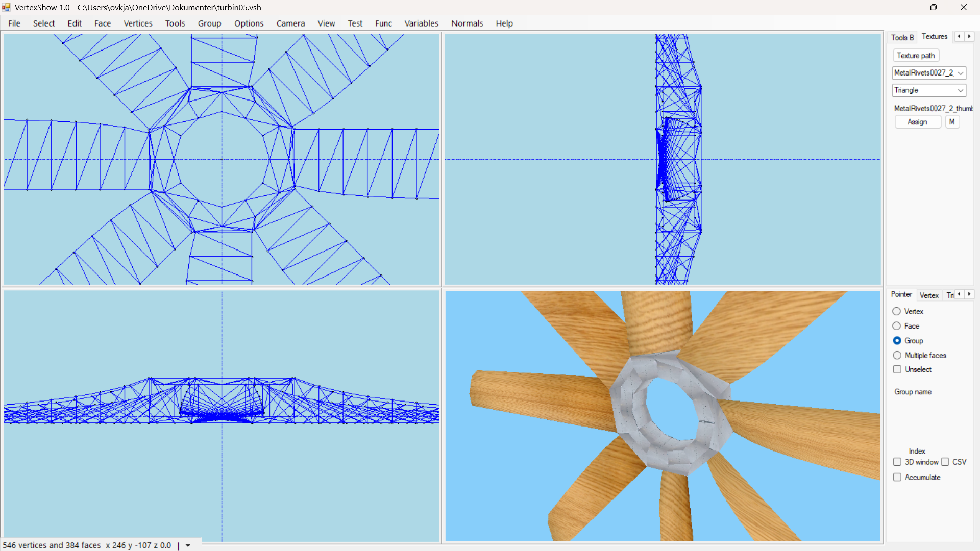The height and width of the screenshot is (551, 980).
Task: Click the M button beside Assign
Action: point(952,122)
